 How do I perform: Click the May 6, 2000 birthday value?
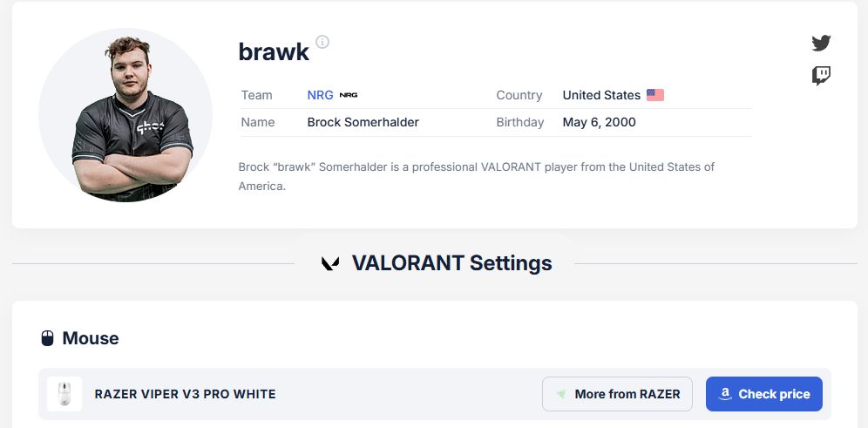pos(599,122)
